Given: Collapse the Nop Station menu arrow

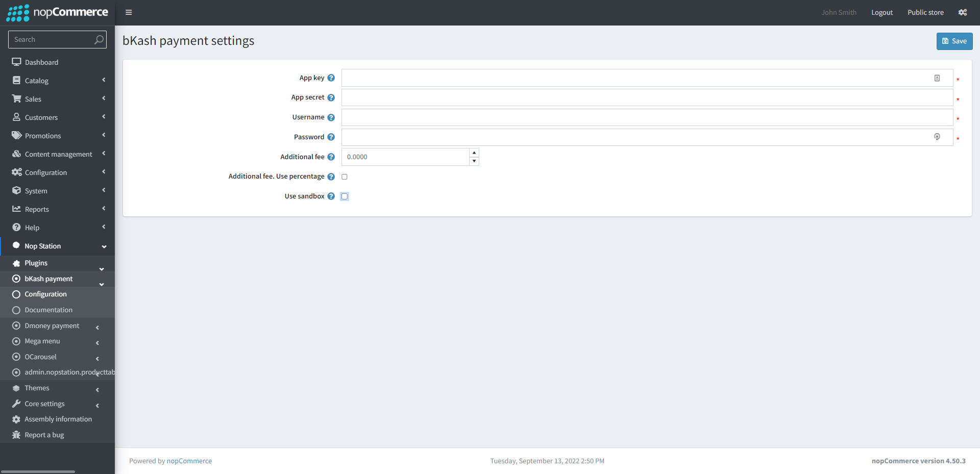Looking at the screenshot, I should tap(104, 246).
